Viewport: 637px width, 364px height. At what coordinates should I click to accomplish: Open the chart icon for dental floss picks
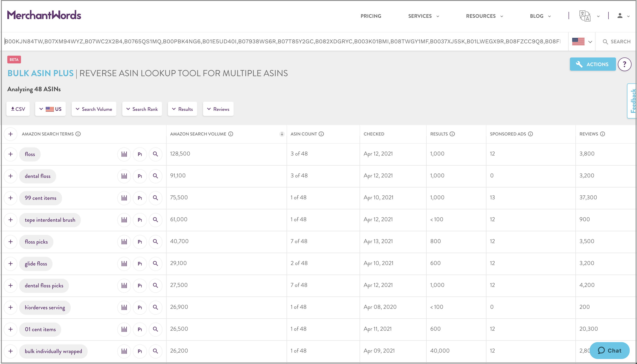tap(124, 286)
